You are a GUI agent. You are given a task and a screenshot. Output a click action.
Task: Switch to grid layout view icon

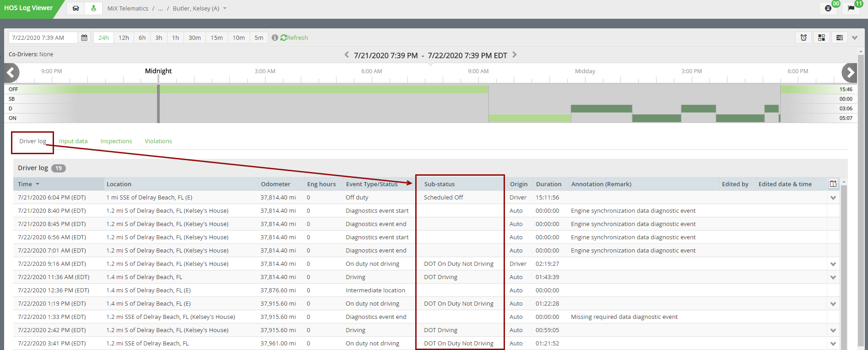tap(822, 38)
